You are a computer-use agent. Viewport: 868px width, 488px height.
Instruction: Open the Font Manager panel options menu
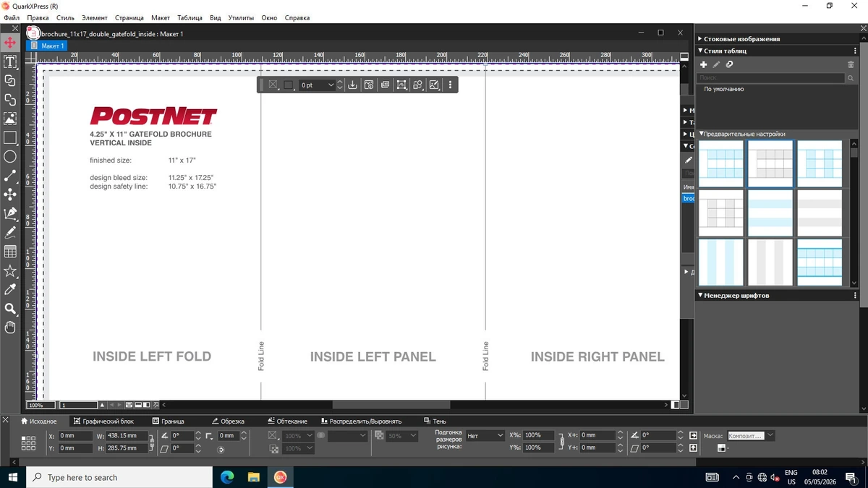pyautogui.click(x=854, y=295)
